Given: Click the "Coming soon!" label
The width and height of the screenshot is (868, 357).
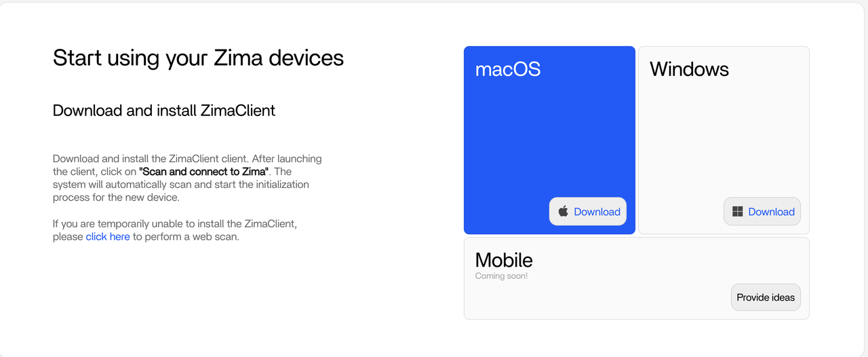Looking at the screenshot, I should [x=501, y=276].
